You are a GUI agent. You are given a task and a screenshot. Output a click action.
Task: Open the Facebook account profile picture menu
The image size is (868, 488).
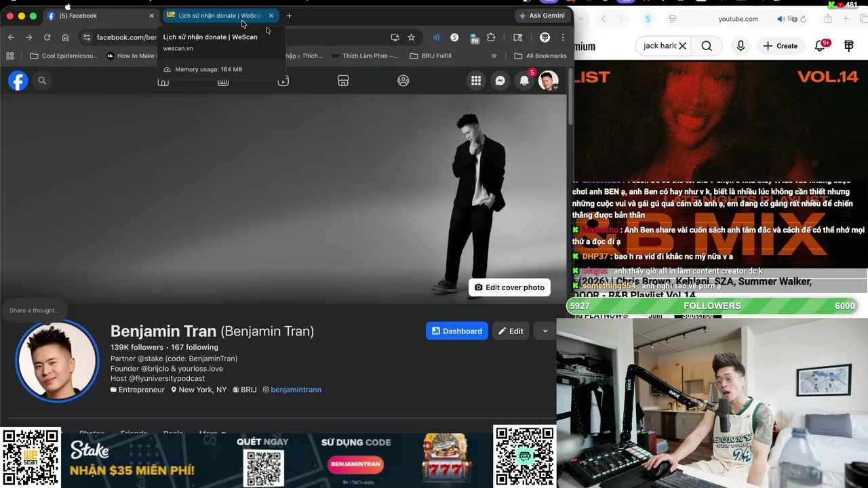pyautogui.click(x=548, y=81)
